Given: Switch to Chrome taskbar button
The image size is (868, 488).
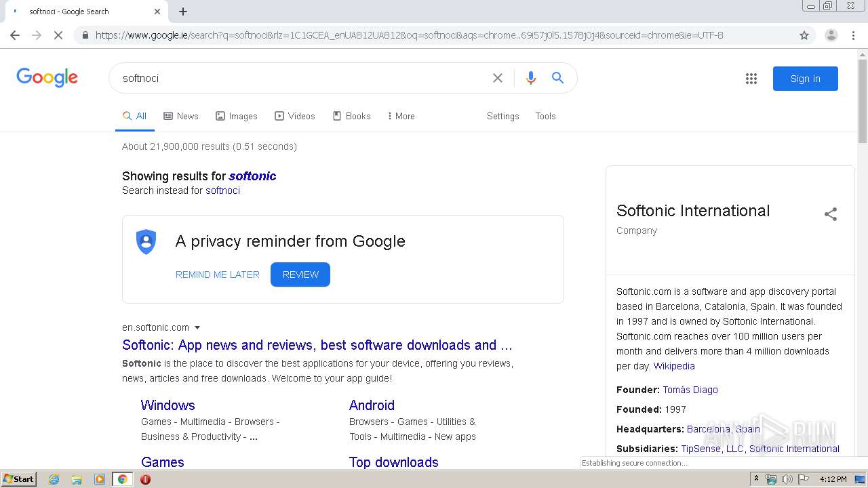Looking at the screenshot, I should click(x=122, y=479).
